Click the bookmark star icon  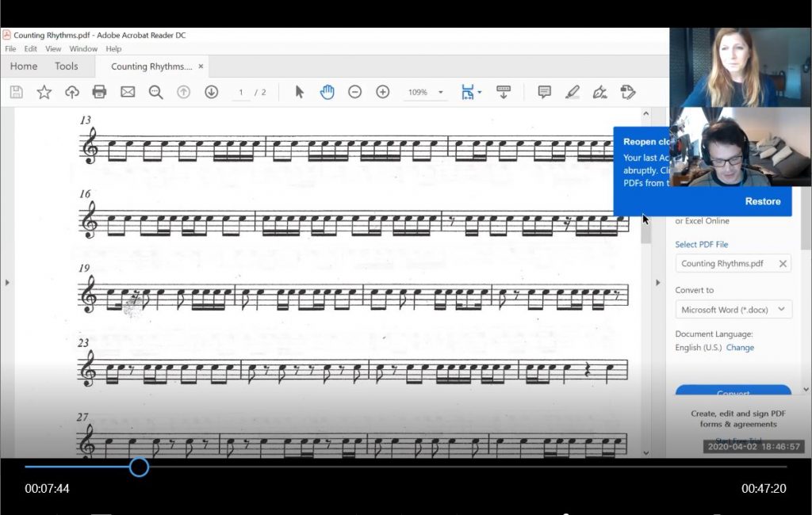(44, 92)
